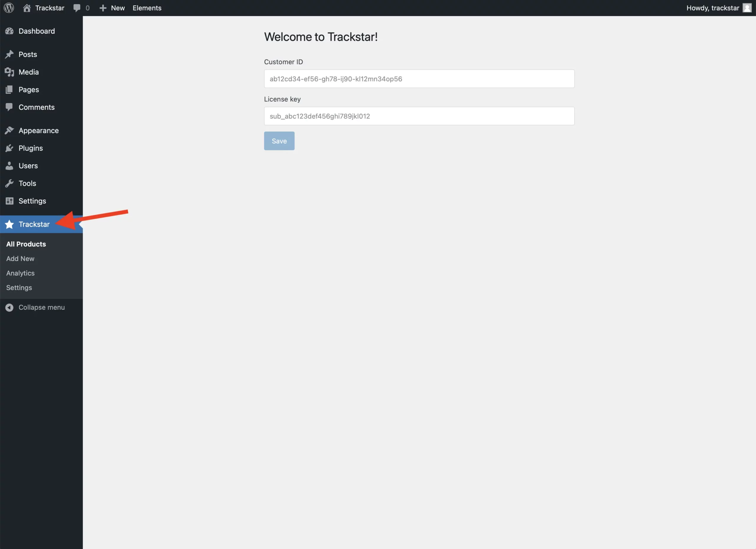This screenshot has height=549, width=756.
Task: Click the Save button
Action: 279,141
